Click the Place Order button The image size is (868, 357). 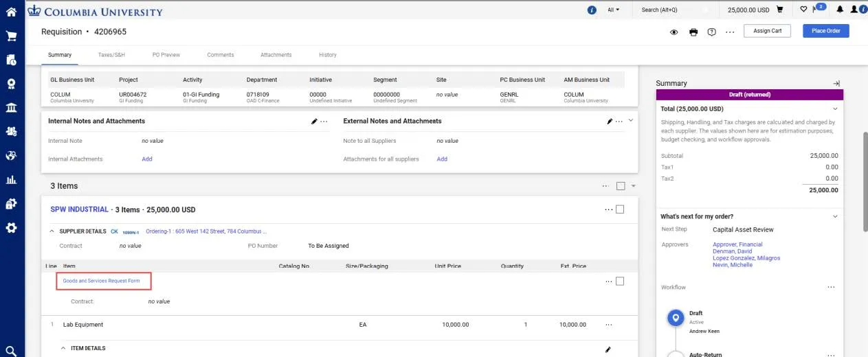click(x=826, y=31)
